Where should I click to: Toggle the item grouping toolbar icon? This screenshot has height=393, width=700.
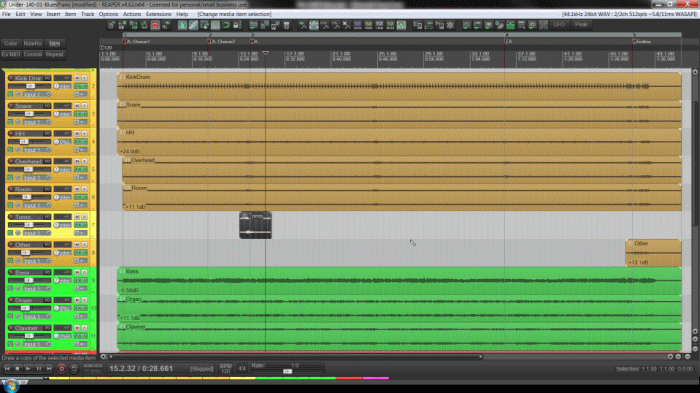193,25
